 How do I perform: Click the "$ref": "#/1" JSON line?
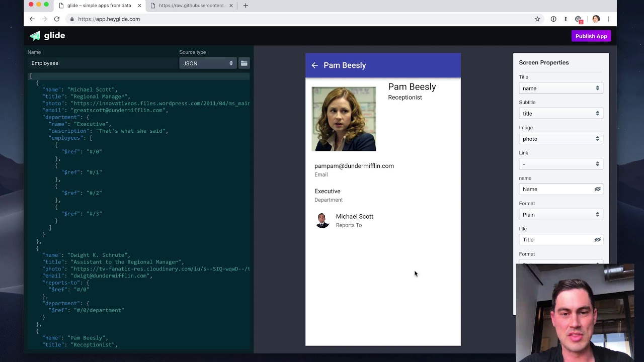point(82,172)
